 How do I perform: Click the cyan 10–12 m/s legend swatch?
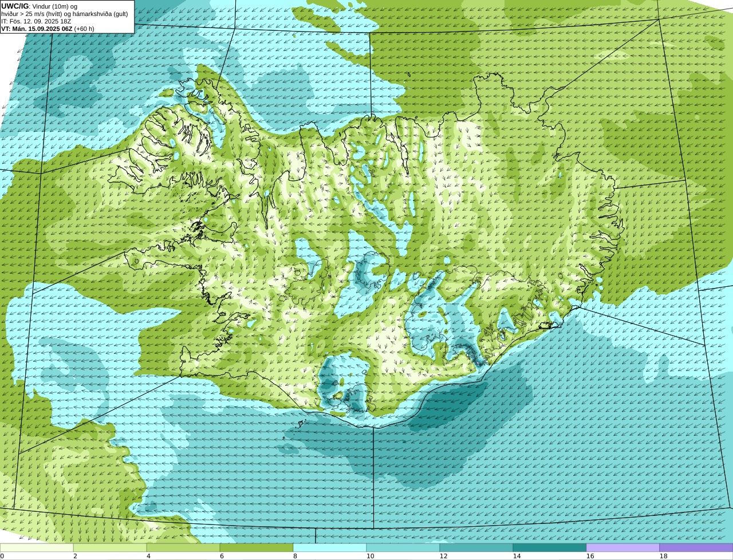[x=403, y=547]
